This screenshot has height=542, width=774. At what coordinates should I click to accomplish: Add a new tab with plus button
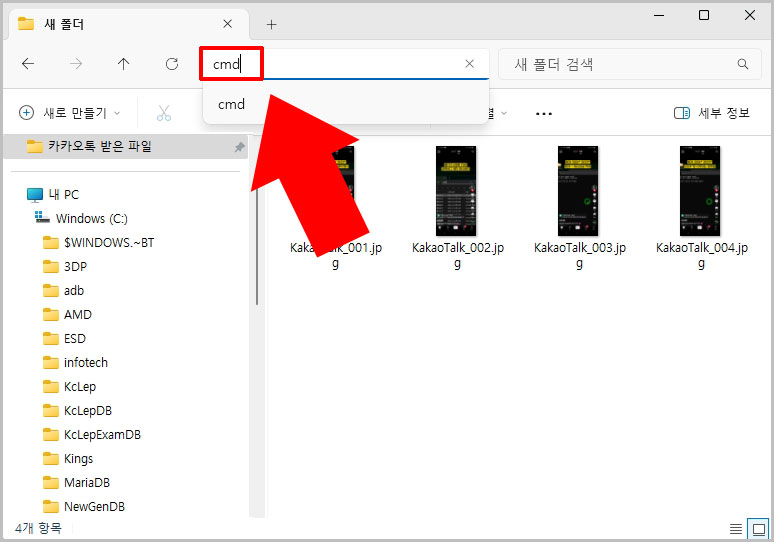tap(271, 24)
